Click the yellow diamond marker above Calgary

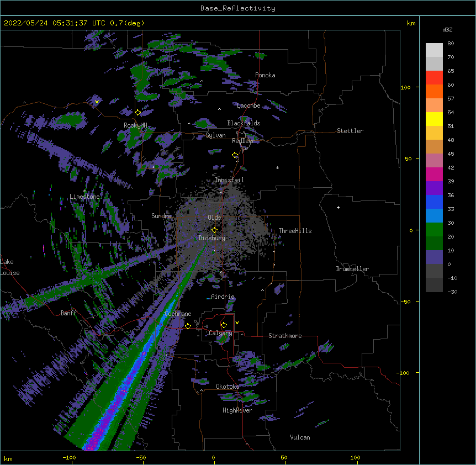(224, 325)
